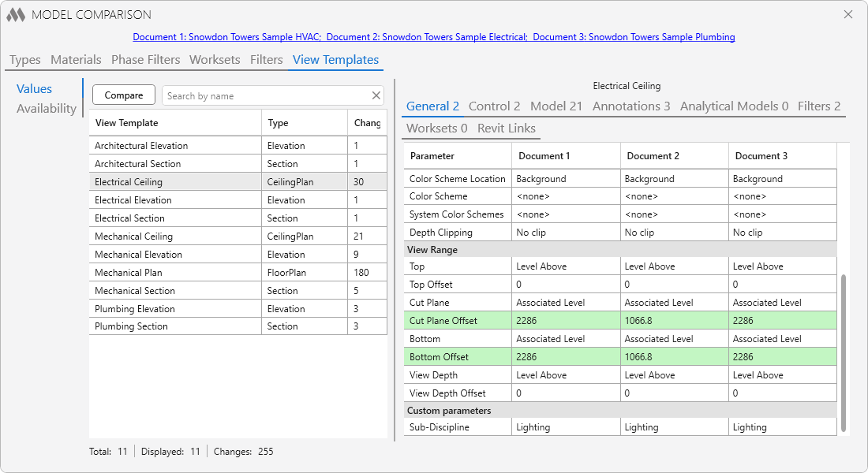Sort by the View Template column header
Image resolution: width=868 pixels, height=473 pixels.
tap(175, 123)
